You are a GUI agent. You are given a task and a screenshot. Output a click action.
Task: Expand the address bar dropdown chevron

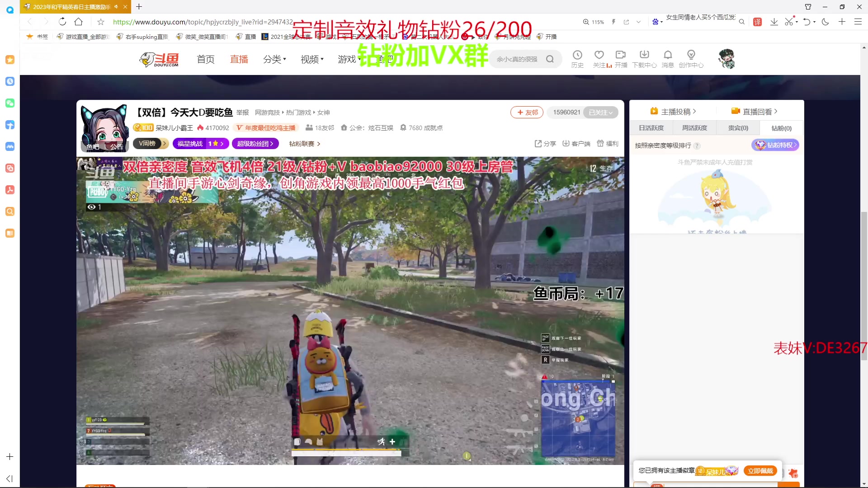pos(638,22)
